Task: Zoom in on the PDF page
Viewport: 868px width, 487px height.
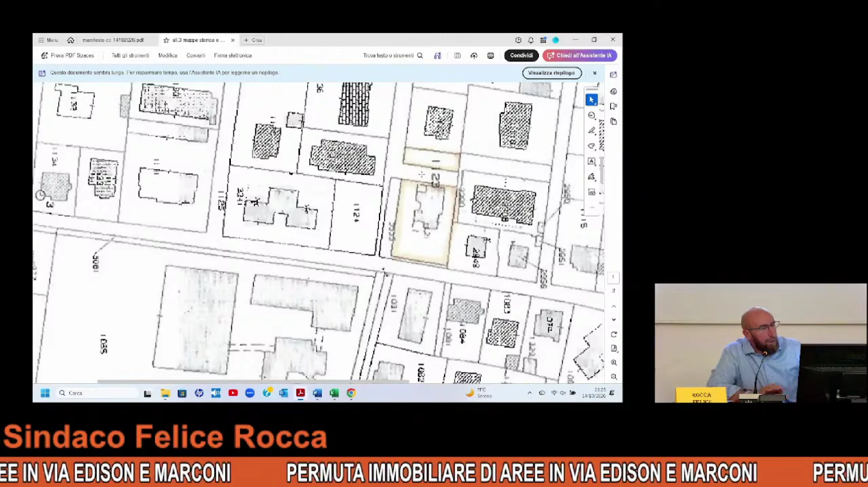Action: [x=614, y=362]
